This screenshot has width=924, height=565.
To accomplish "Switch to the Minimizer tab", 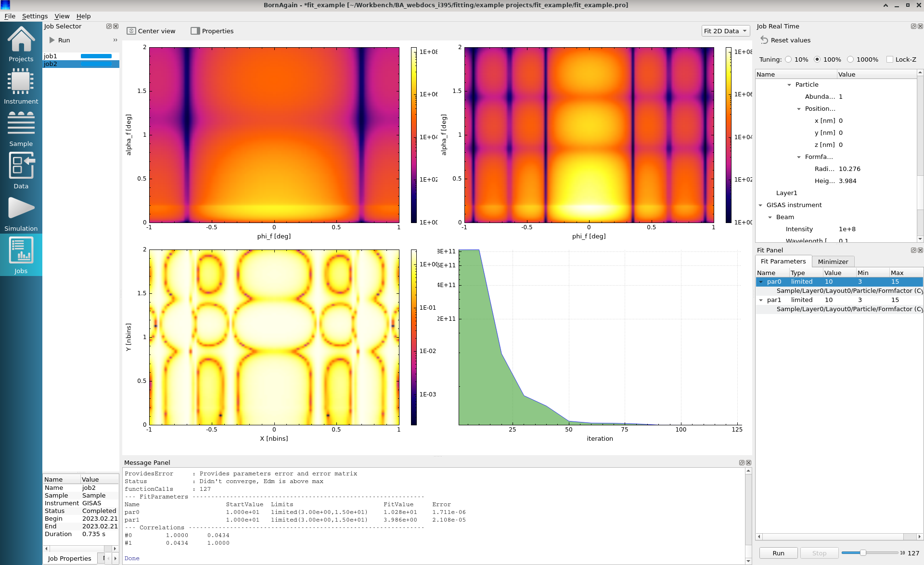I will 833,262.
